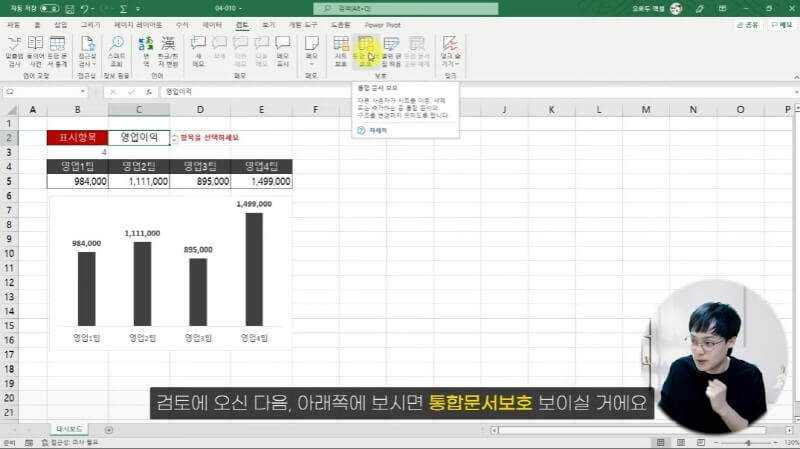Switch to Page Layout view in status bar
The image size is (800, 449).
pyautogui.click(x=681, y=442)
